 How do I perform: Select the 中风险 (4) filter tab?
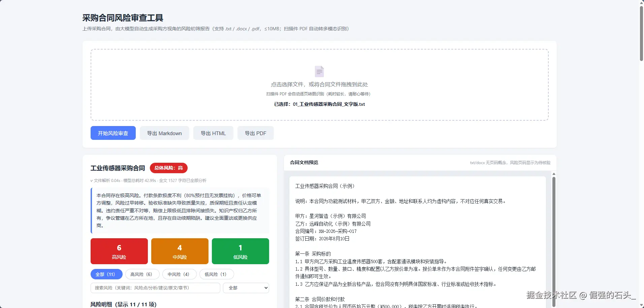pos(180,274)
